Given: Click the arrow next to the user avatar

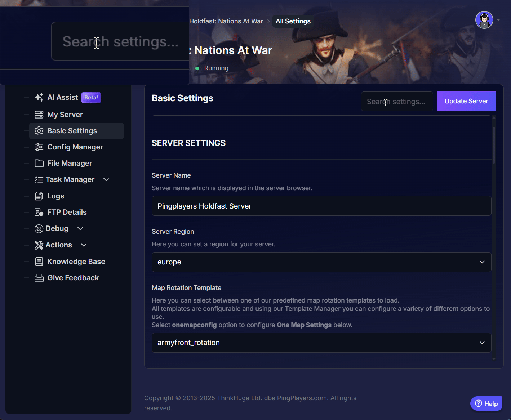Looking at the screenshot, I should click(498, 20).
